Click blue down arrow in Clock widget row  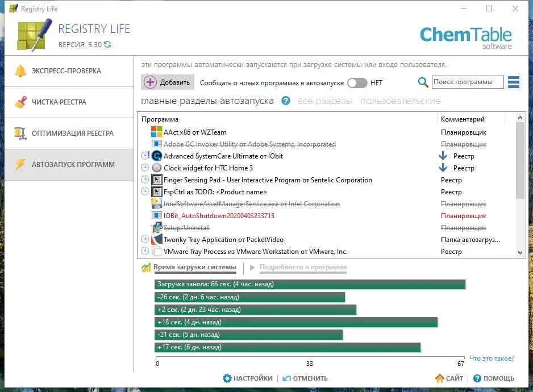pos(443,168)
